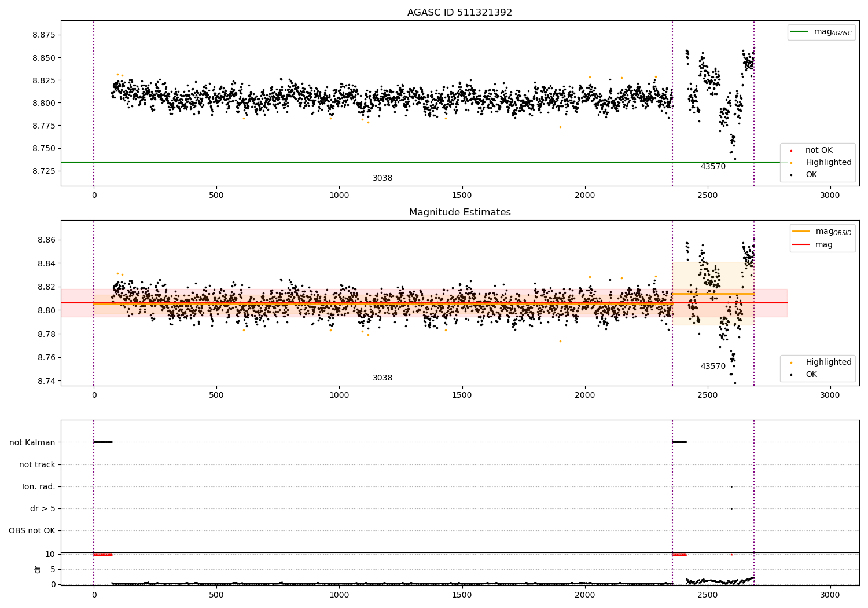Select 'OK' legend entry in Magnitude Estimates plot
This screenshot has height=608, width=868.
(811, 374)
